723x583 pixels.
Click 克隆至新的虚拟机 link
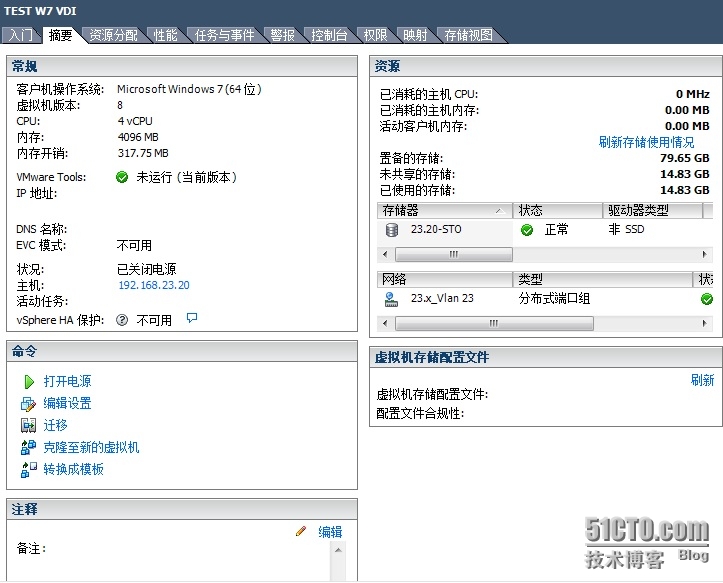click(91, 447)
